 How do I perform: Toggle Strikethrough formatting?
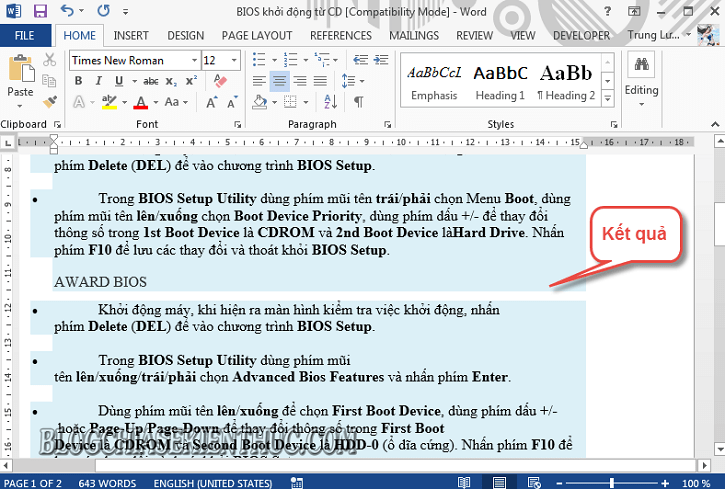(151, 81)
